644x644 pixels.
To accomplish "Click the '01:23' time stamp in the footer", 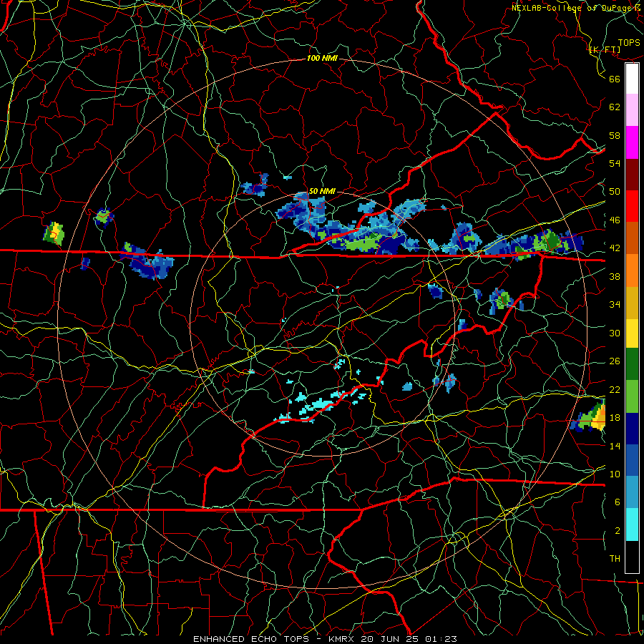I will point(441,639).
